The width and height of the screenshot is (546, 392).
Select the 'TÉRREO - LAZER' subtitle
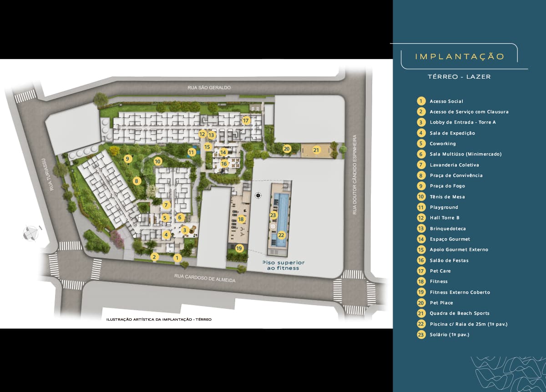[x=460, y=77]
